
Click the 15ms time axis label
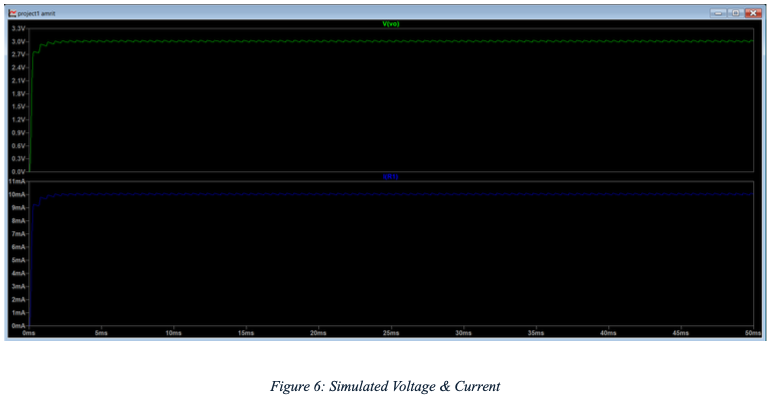pos(246,333)
